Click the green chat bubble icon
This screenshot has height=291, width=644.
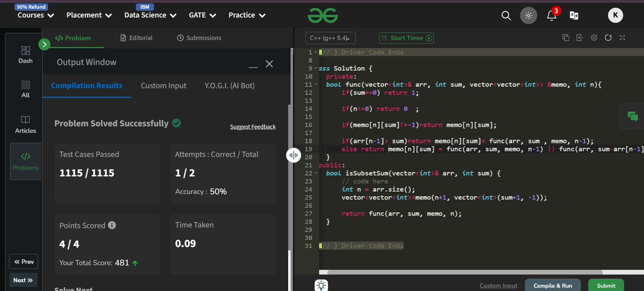coord(632,116)
